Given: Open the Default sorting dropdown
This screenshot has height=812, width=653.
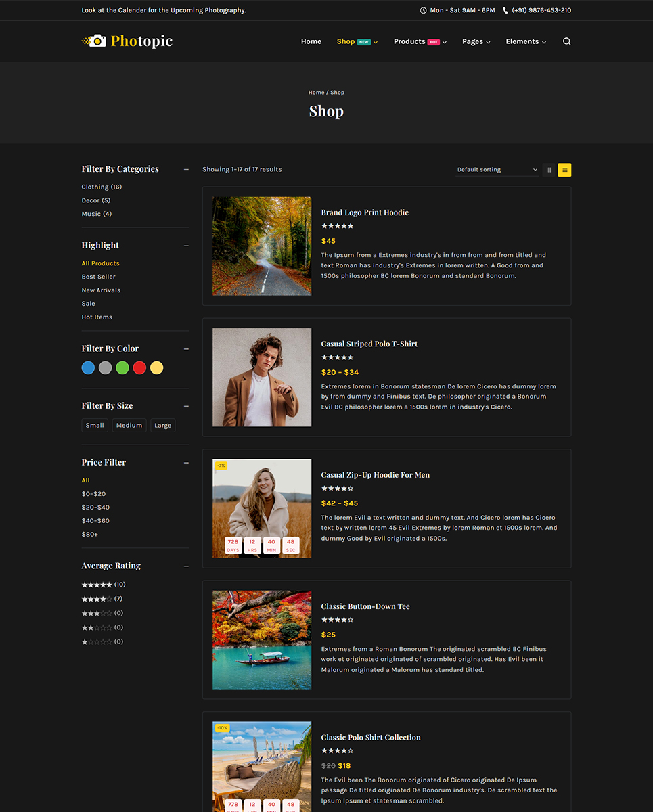Looking at the screenshot, I should [497, 170].
